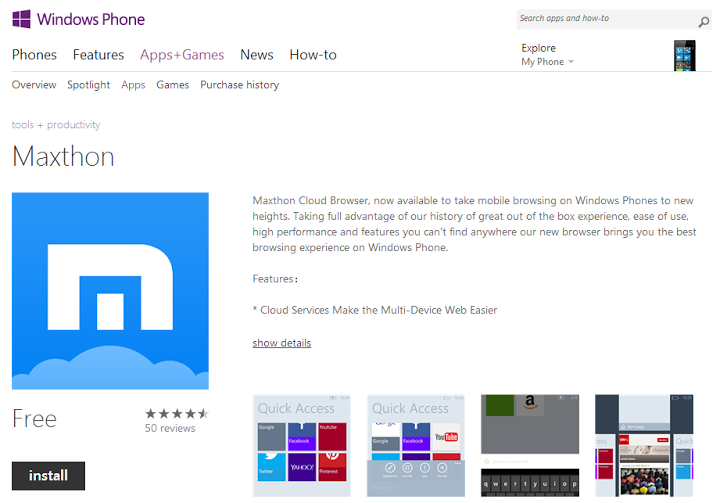The width and height of the screenshot is (720, 503).
Task: Click the Windows Phone logo icon
Action: point(21,19)
